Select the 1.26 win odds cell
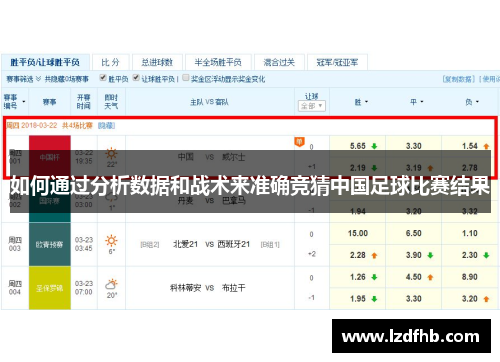 tap(358, 277)
